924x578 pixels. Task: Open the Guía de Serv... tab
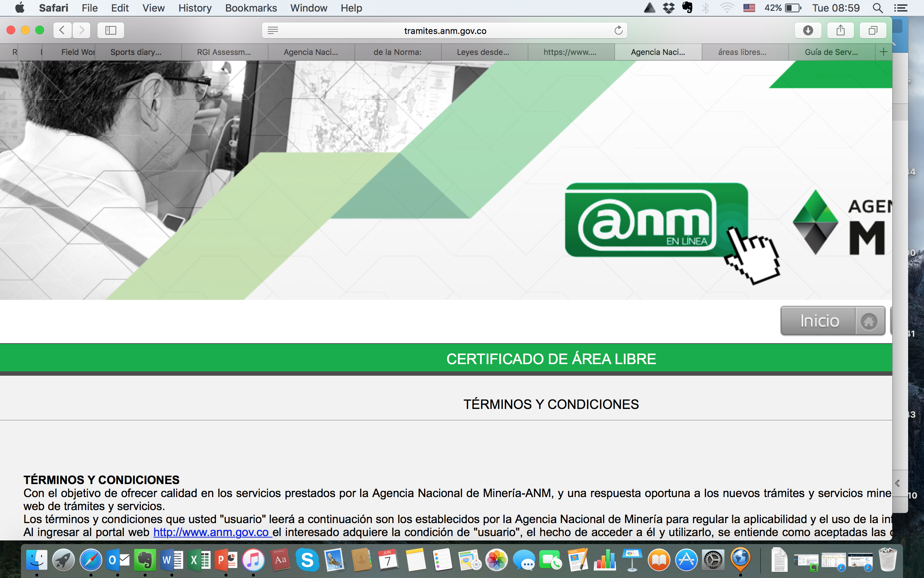832,52
